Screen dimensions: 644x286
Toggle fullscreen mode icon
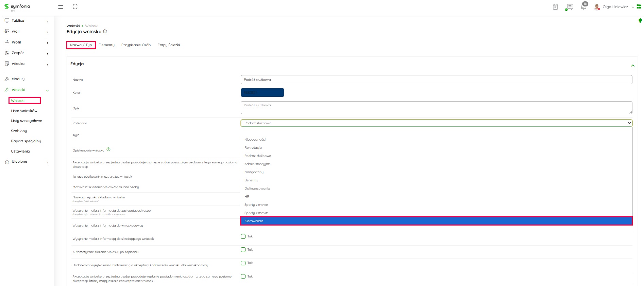[x=75, y=7]
